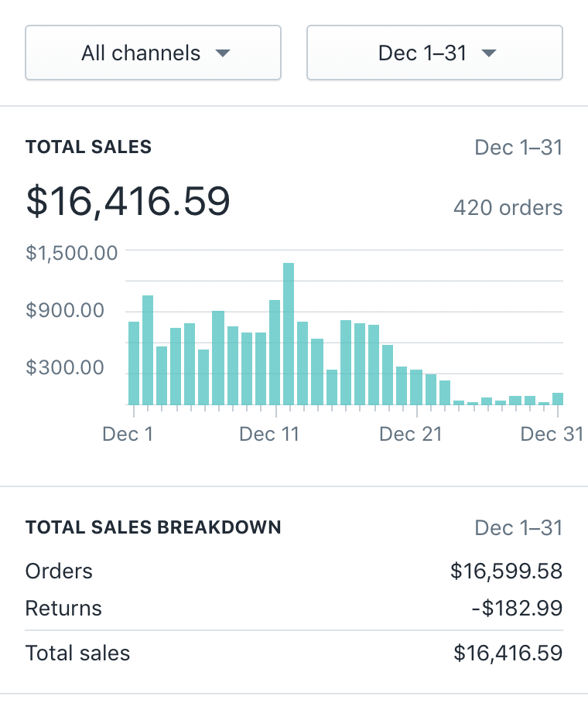Click the caret arrow beside All channels

(223, 53)
